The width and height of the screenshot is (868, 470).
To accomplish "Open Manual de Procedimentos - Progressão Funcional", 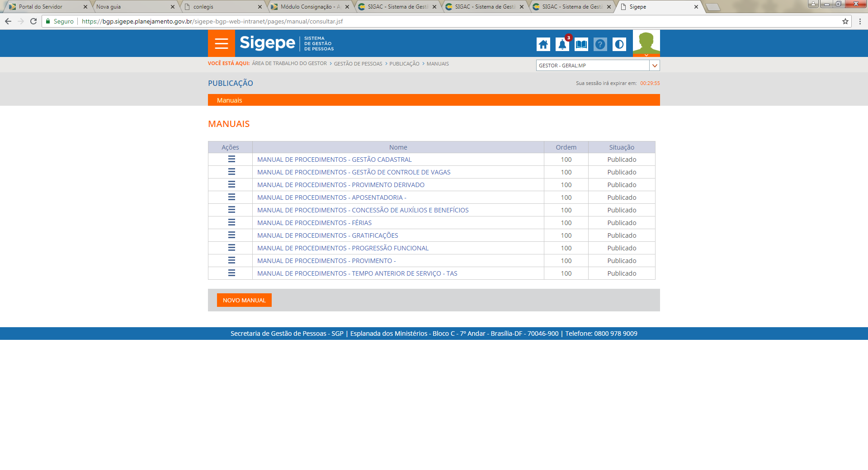I will [x=343, y=248].
